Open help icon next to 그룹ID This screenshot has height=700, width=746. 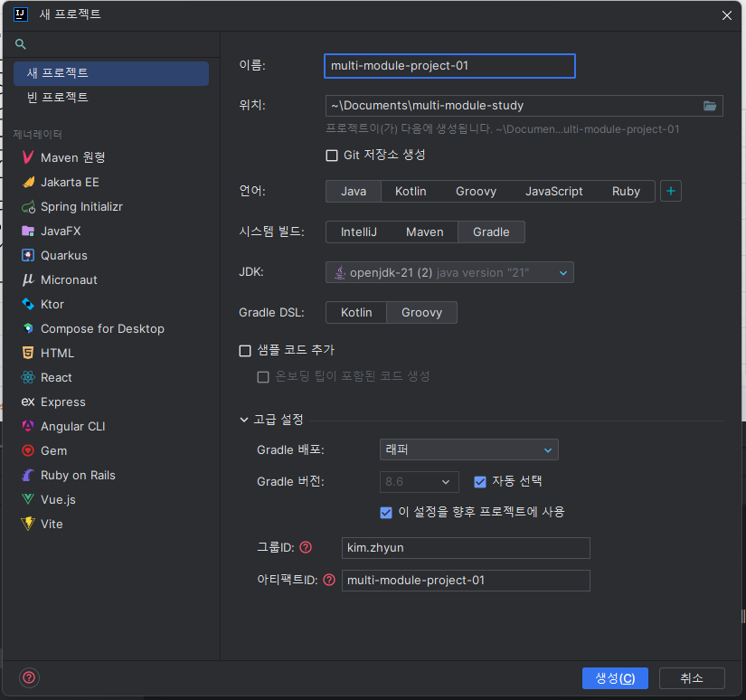click(x=306, y=547)
